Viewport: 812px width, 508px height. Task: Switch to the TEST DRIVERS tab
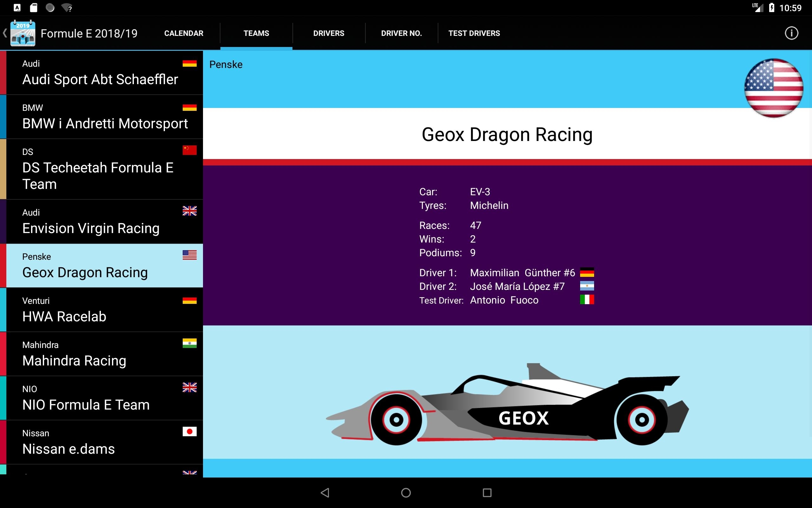click(x=474, y=33)
